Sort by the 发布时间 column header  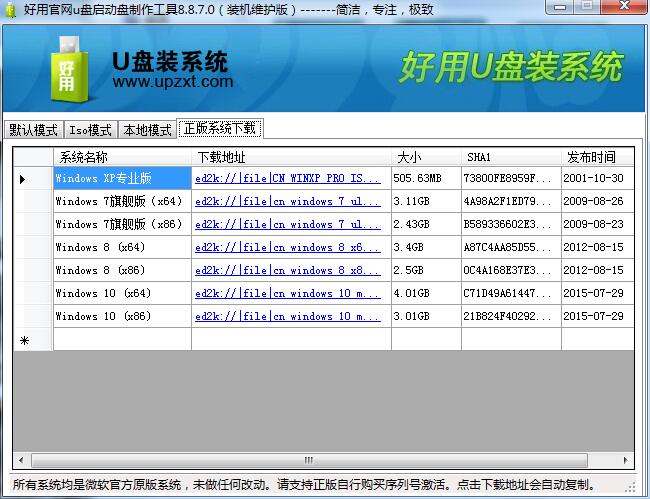(x=598, y=157)
